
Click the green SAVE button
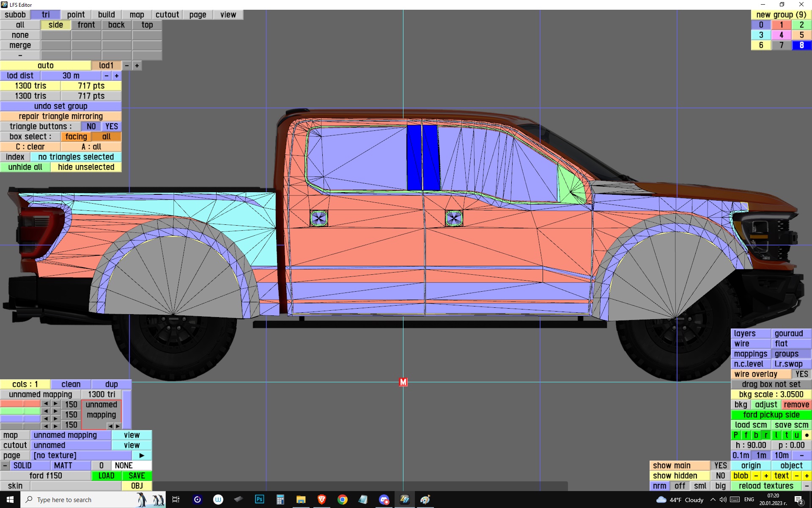(x=137, y=476)
